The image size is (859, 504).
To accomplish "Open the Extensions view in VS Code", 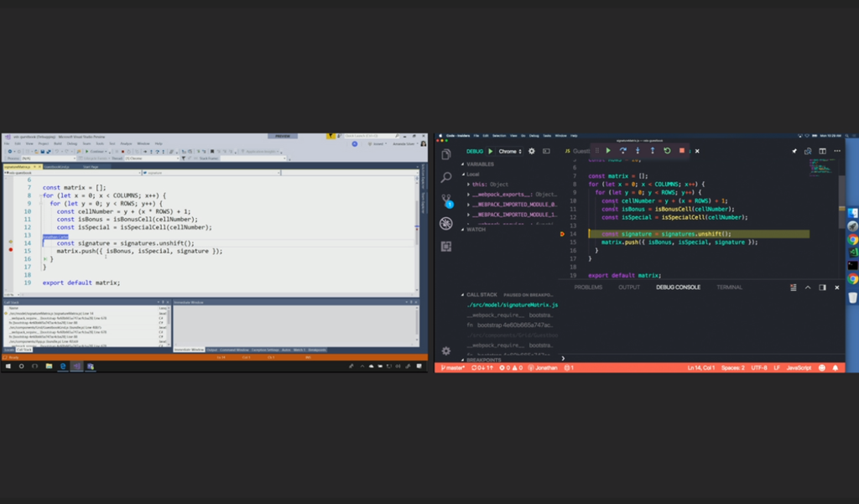I will [446, 247].
